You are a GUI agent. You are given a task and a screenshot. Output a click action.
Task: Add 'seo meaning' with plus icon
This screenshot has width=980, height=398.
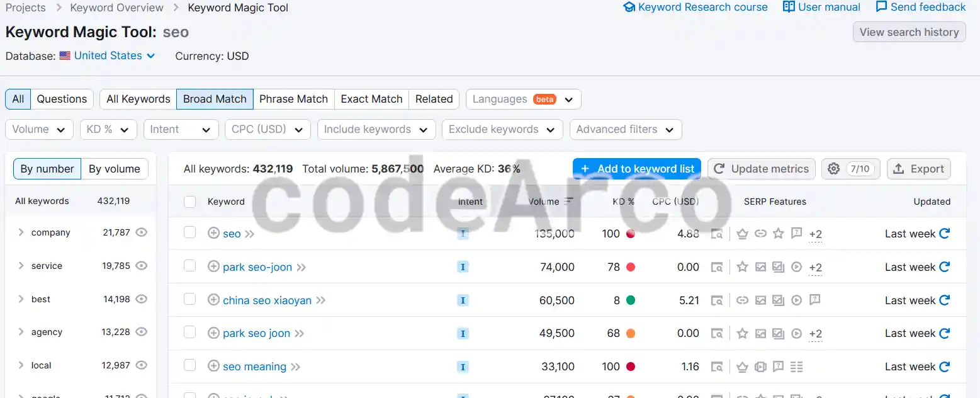[x=214, y=366]
